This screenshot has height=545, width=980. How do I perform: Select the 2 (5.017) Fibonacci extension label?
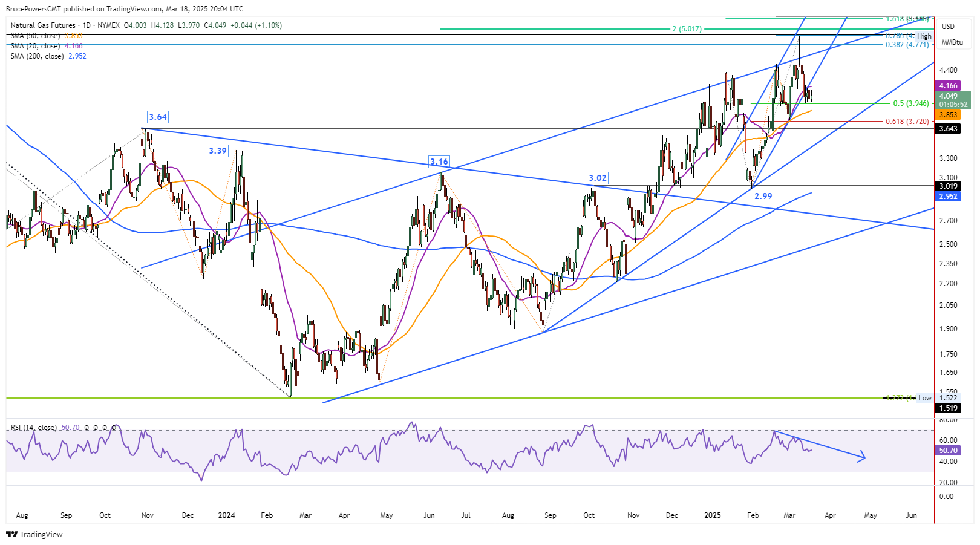click(687, 29)
